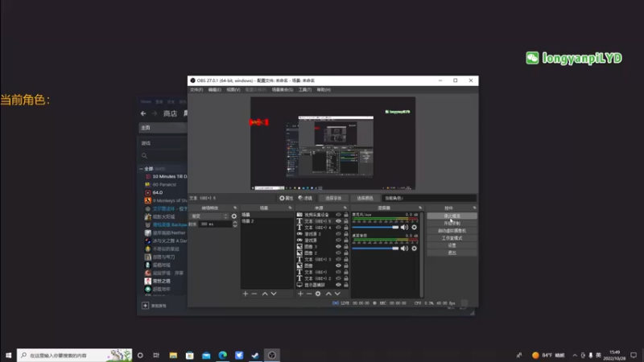The height and width of the screenshot is (362, 644).
Task: Adjust the 麦克风/Aux volume slider
Action: point(375,227)
